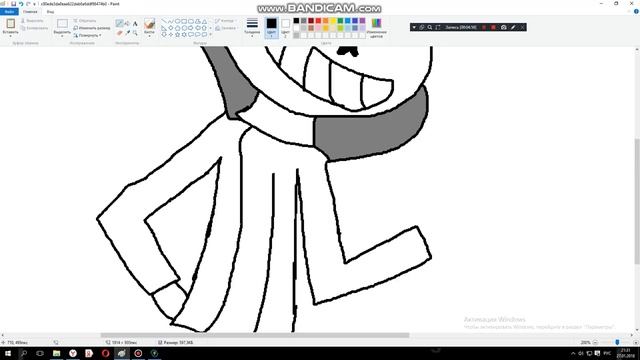The height and width of the screenshot is (360, 640).
Task: Expand the Brushes dropdown arrow
Action: coord(149,35)
